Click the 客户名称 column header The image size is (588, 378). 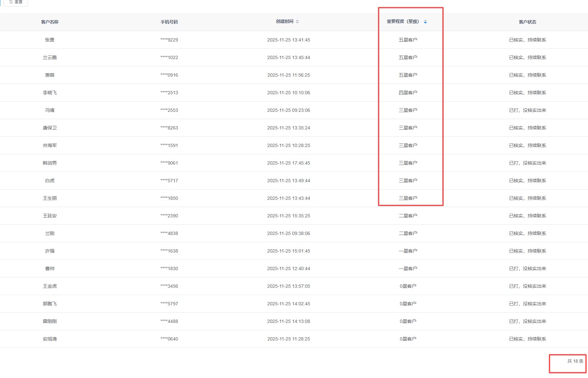[50, 22]
